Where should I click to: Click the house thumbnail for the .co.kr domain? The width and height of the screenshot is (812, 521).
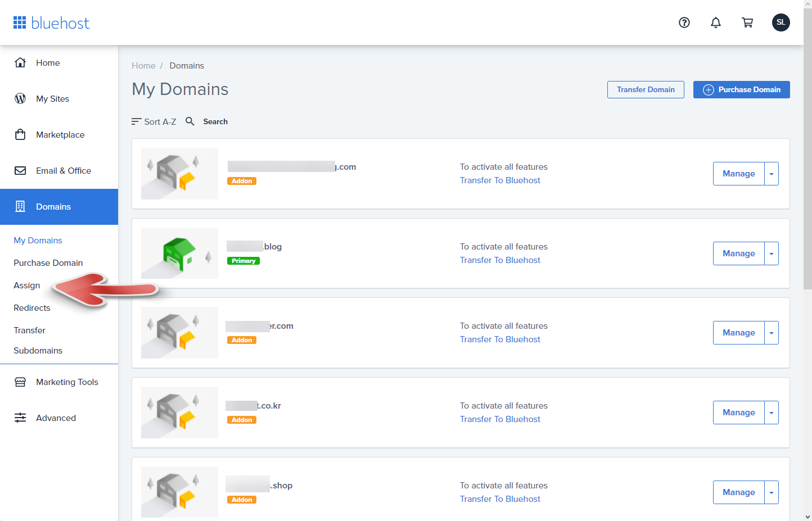tap(179, 413)
